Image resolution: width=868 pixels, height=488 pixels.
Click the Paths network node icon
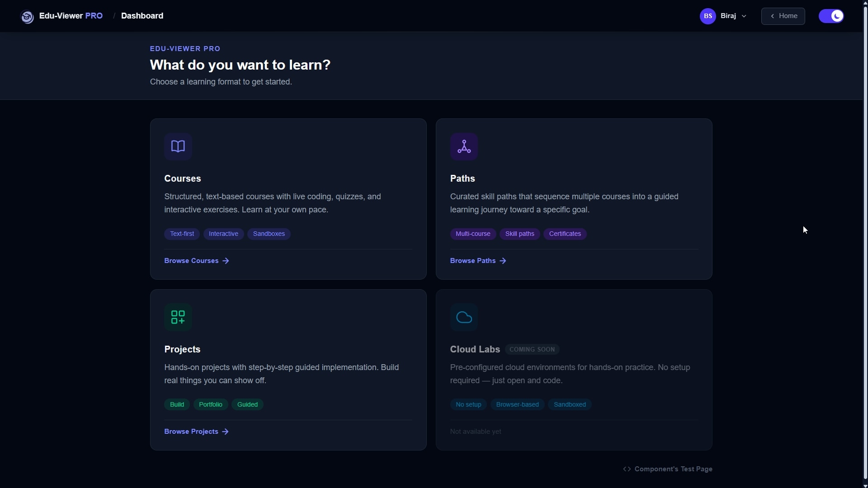point(464,146)
